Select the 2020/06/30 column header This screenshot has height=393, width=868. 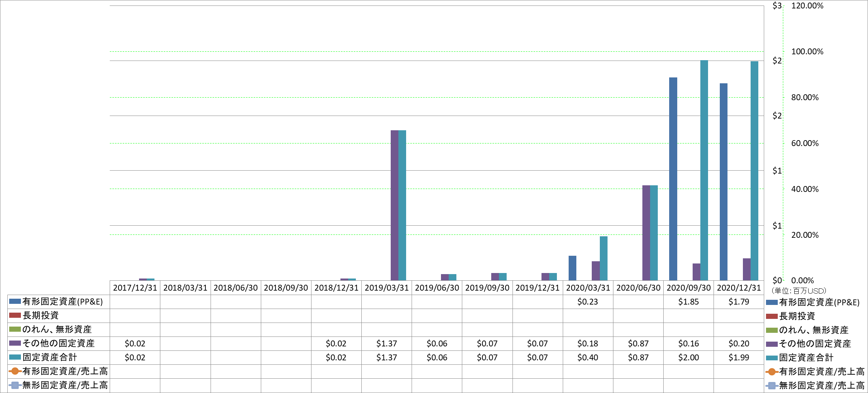pyautogui.click(x=638, y=288)
